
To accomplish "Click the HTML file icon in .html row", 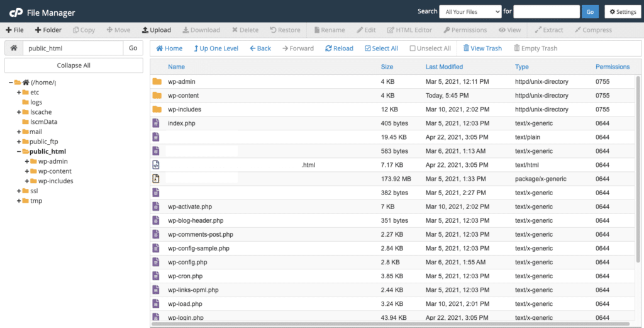I will pyautogui.click(x=156, y=165).
